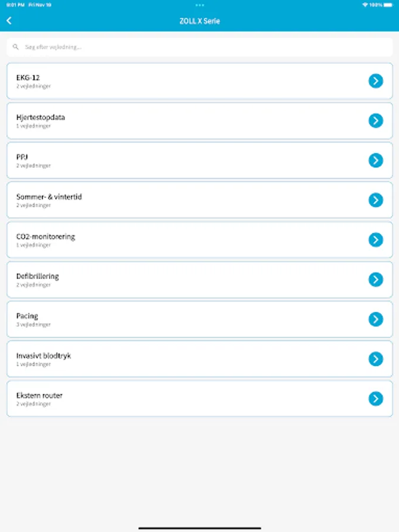Image resolution: width=399 pixels, height=532 pixels.
Task: Open the Hjertestopdata category row
Action: (177, 121)
